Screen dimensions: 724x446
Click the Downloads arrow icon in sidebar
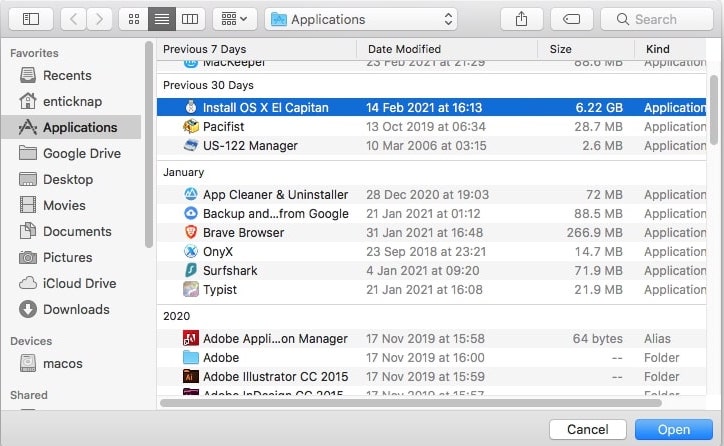coord(28,309)
